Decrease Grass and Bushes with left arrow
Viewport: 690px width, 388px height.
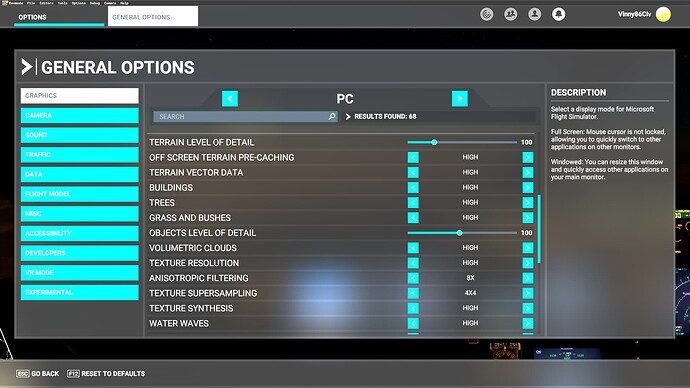tap(413, 218)
